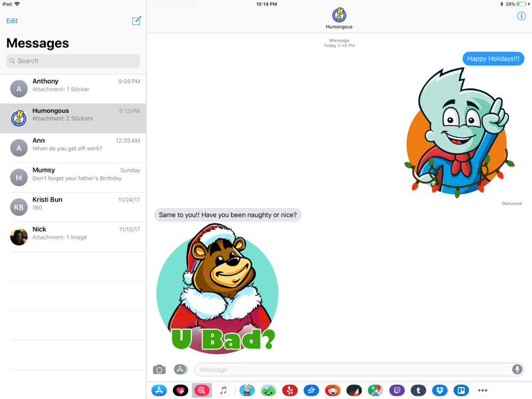Tap the Delivered status text
Image resolution: width=532 pixels, height=399 pixels.
coord(512,204)
